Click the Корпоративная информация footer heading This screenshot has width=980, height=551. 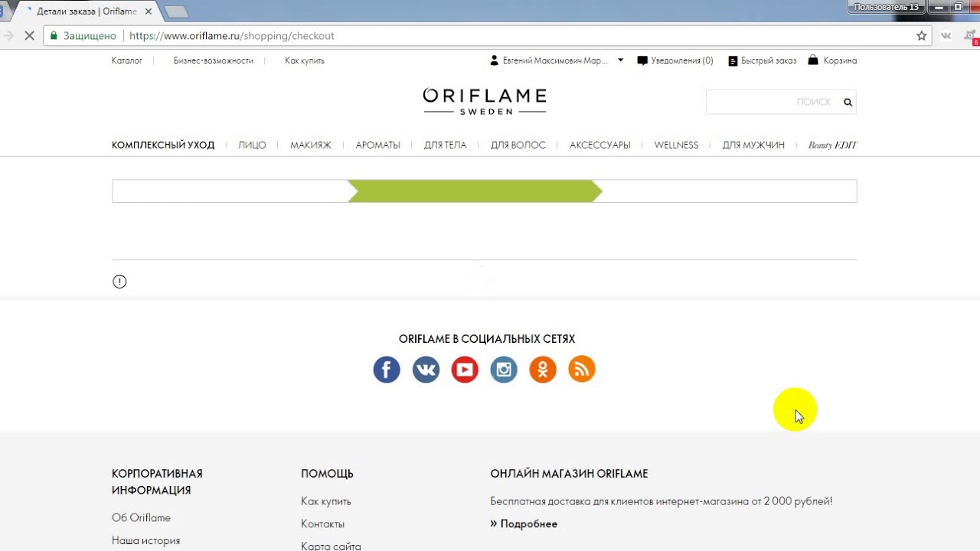[157, 482]
